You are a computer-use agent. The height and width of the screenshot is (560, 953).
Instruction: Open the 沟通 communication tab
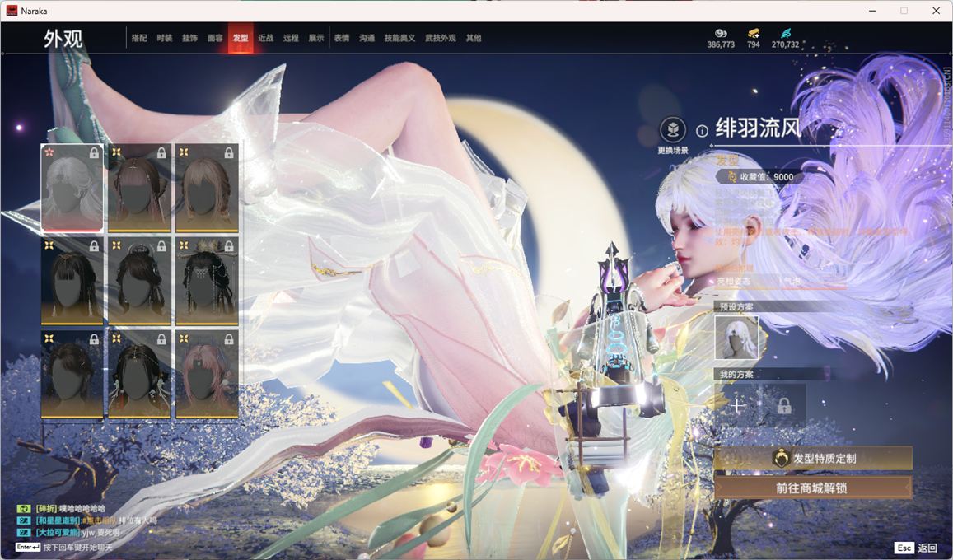pyautogui.click(x=367, y=38)
